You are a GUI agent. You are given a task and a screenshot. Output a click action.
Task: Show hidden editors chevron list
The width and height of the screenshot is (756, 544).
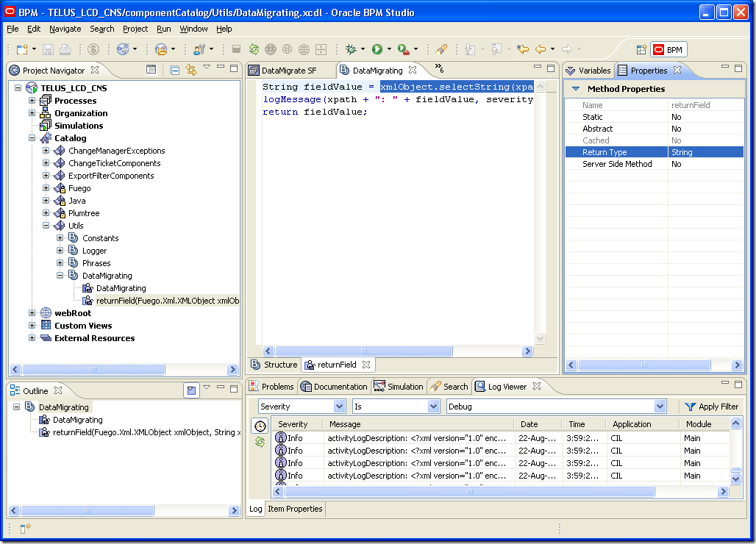[x=439, y=68]
